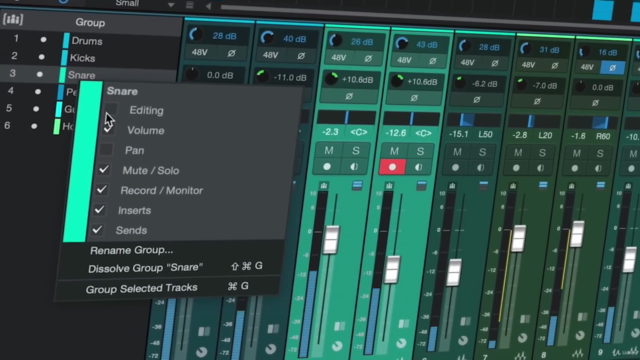Select the Kicks group row

(x=91, y=58)
